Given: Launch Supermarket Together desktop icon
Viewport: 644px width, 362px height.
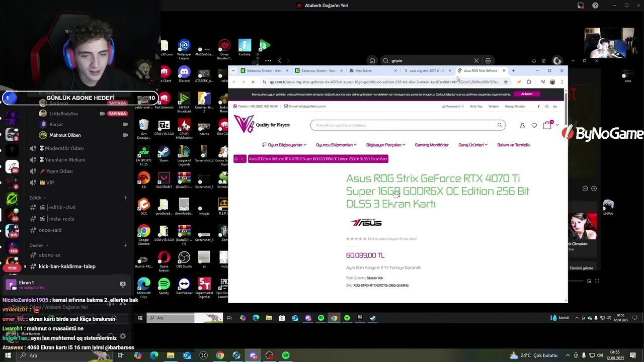Looking at the screenshot, I should click(204, 288).
